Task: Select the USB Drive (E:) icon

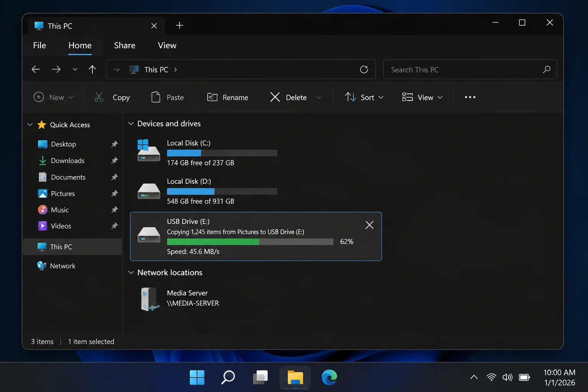Action: click(x=149, y=234)
